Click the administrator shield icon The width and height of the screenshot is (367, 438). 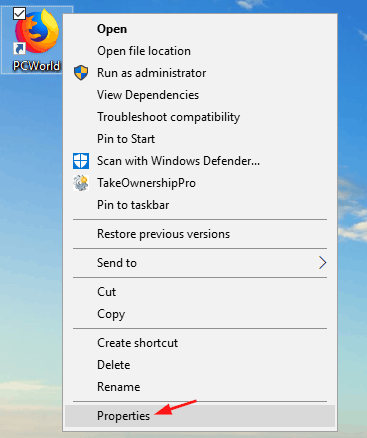(x=81, y=73)
